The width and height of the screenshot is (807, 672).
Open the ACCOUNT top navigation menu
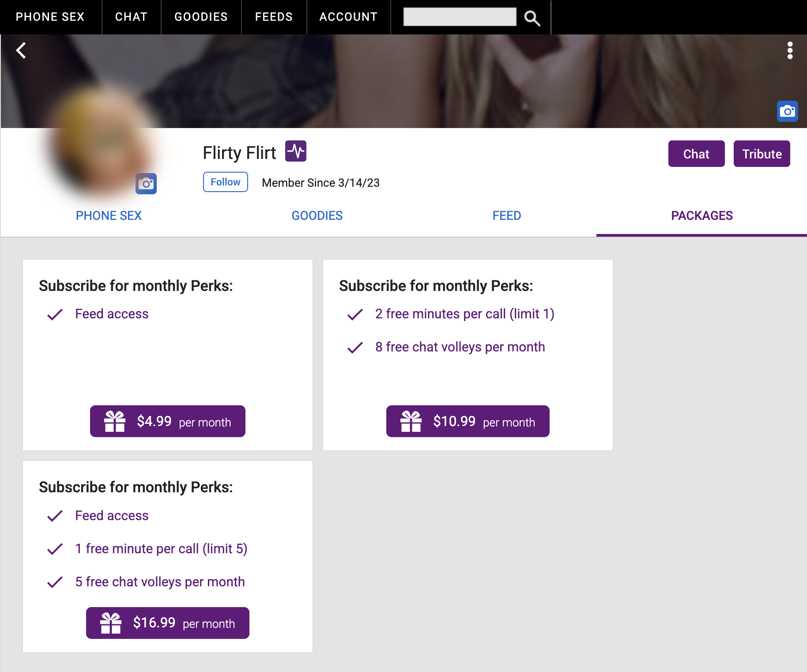[x=348, y=17]
